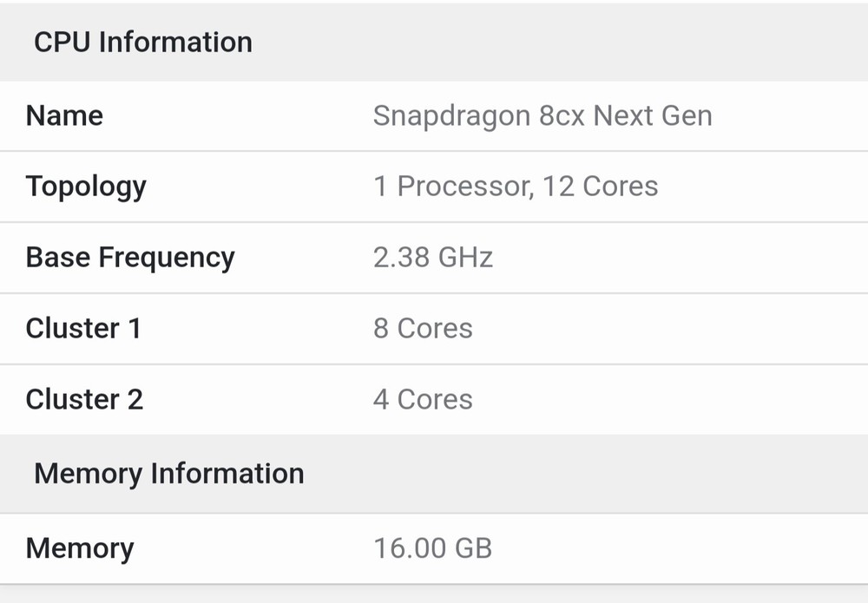Viewport: 868px width, 603px height.
Task: Select the 1 Processor text
Action: tap(450, 187)
